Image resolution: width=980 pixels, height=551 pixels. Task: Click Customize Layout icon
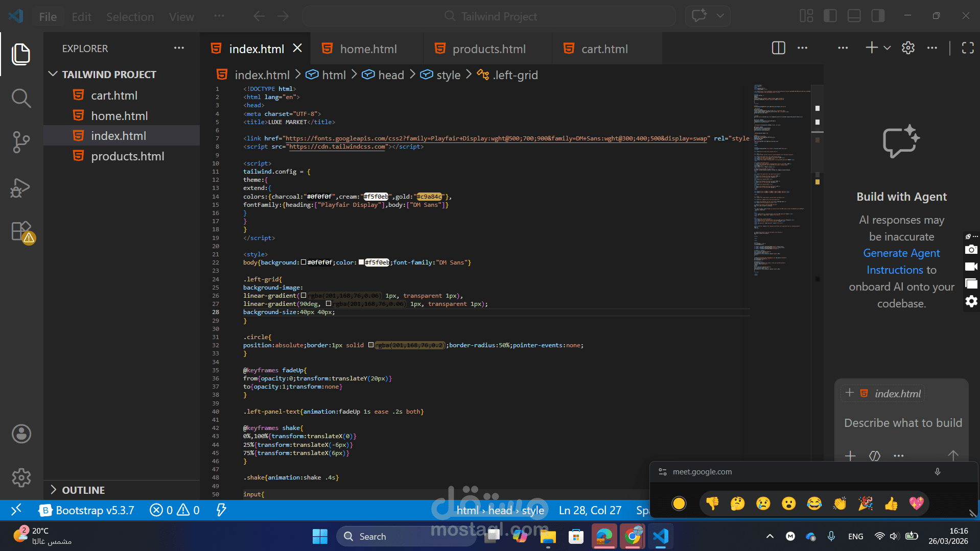tap(806, 16)
